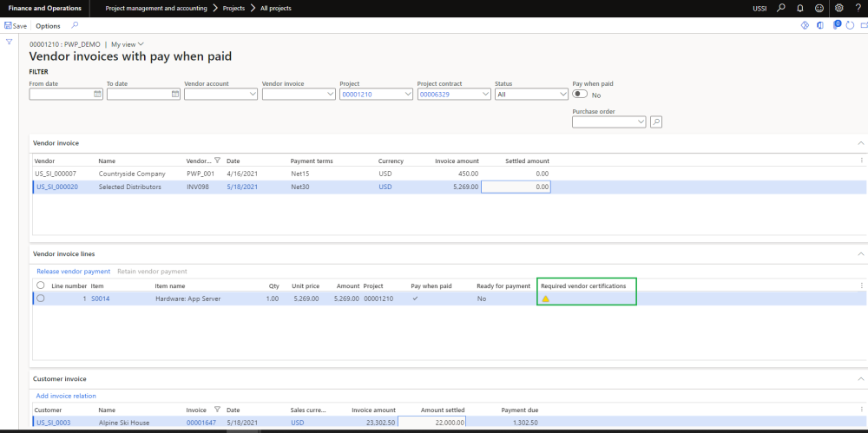Click the search icon beside Purchase order

pyautogui.click(x=655, y=122)
